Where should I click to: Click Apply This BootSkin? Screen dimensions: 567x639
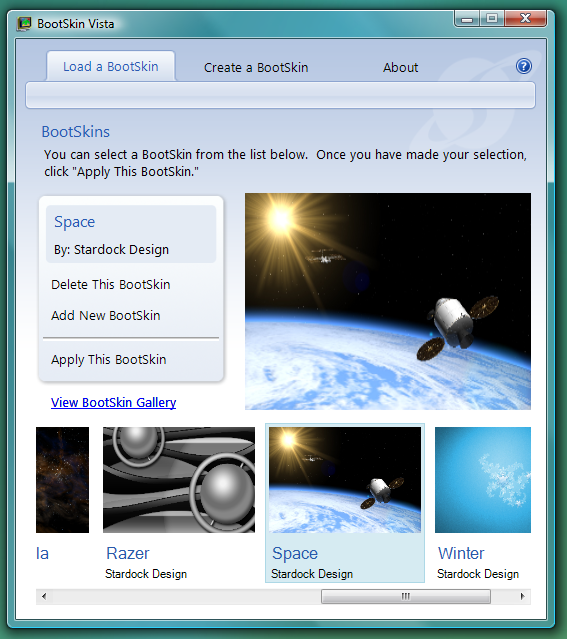[108, 359]
